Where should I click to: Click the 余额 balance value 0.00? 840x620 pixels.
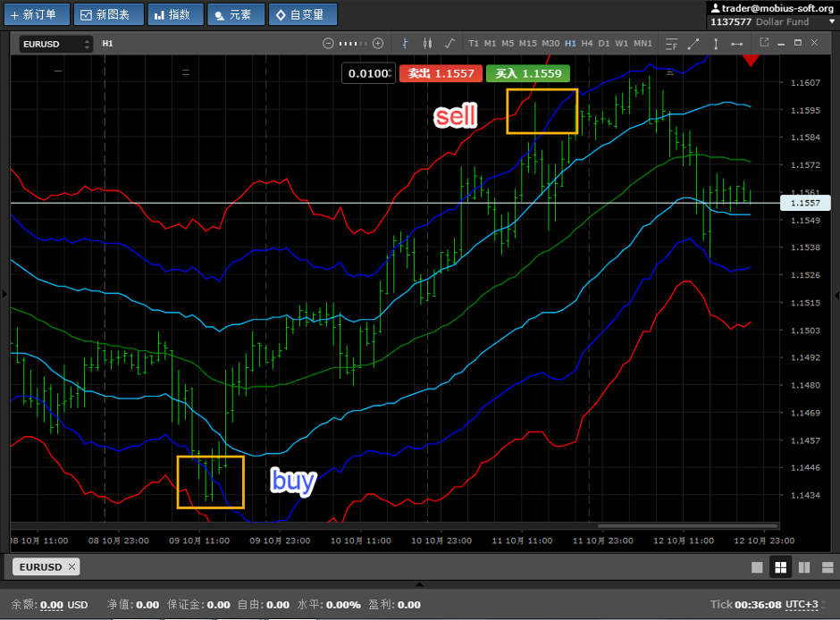(52, 605)
